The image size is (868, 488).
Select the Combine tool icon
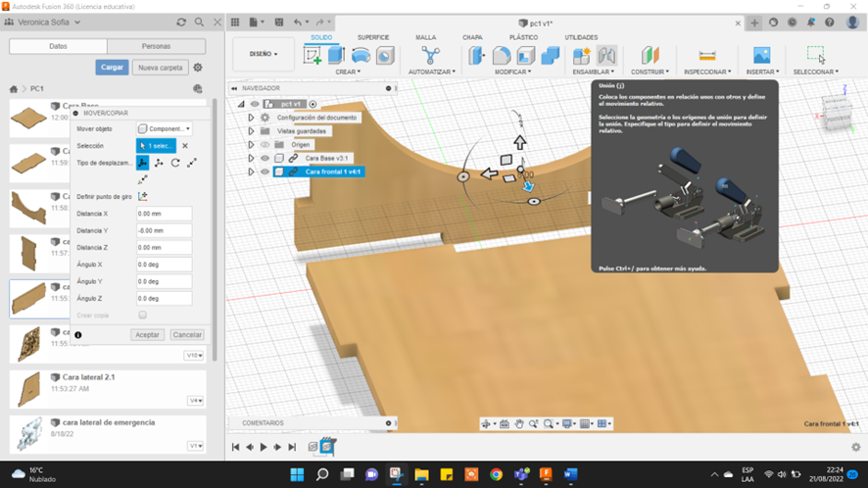(x=551, y=56)
